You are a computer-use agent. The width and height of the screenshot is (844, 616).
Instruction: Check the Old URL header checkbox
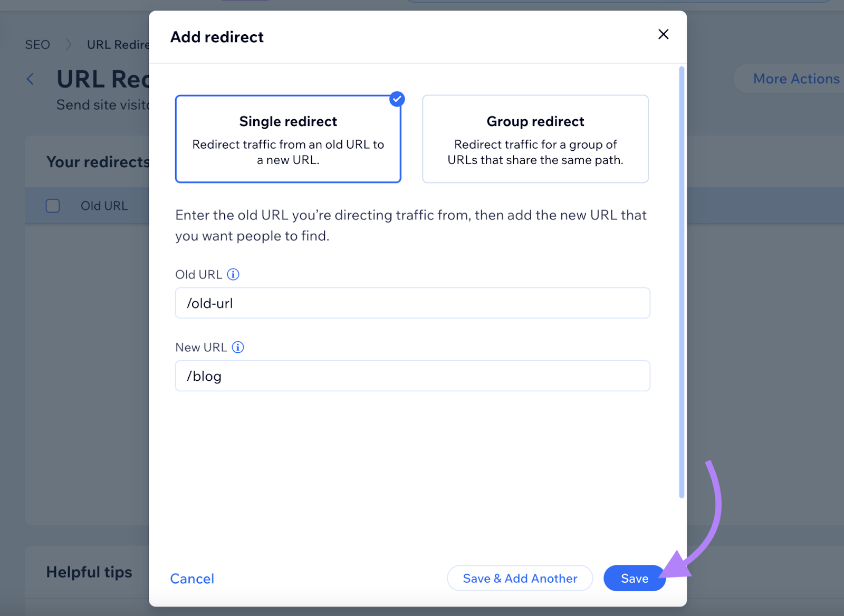53,206
